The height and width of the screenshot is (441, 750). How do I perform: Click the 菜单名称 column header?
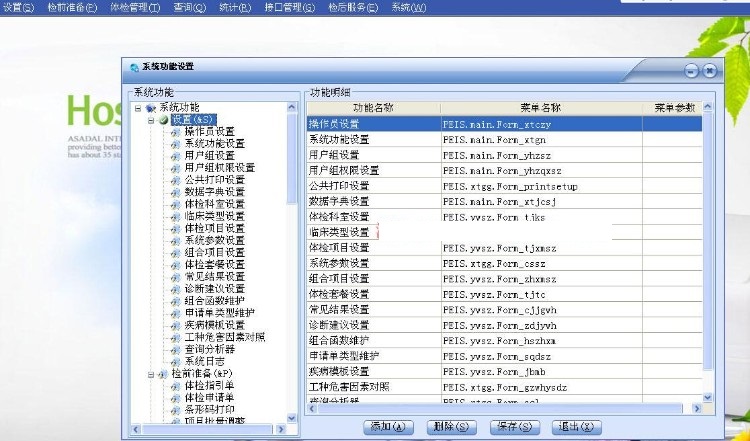click(x=541, y=108)
